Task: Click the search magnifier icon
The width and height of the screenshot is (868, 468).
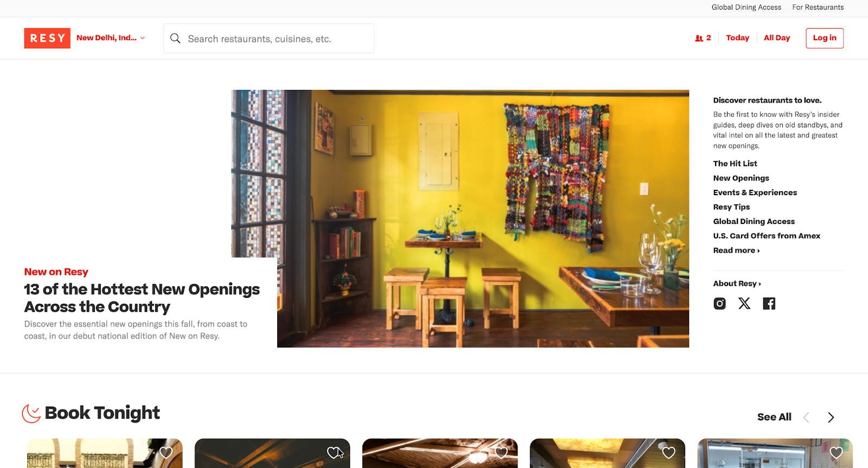Action: point(175,39)
